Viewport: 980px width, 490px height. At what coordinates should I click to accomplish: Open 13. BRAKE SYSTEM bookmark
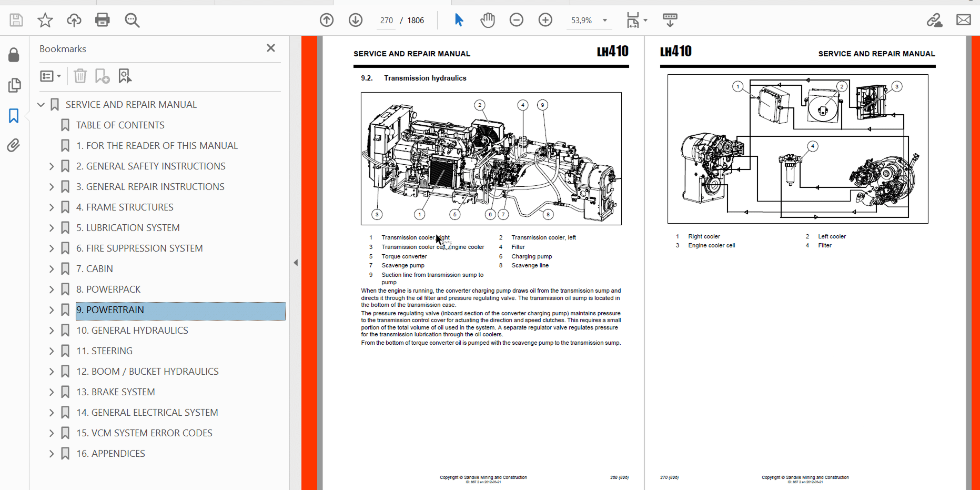point(116,392)
